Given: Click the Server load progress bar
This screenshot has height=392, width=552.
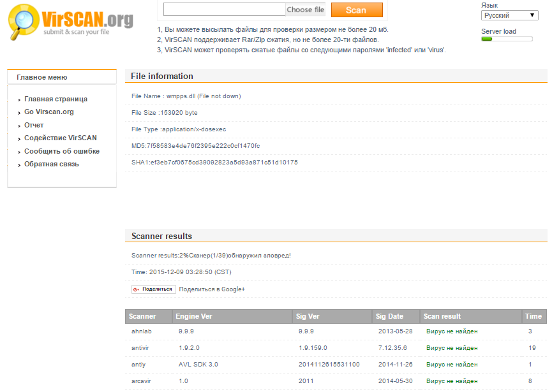Looking at the screenshot, I should 507,40.
